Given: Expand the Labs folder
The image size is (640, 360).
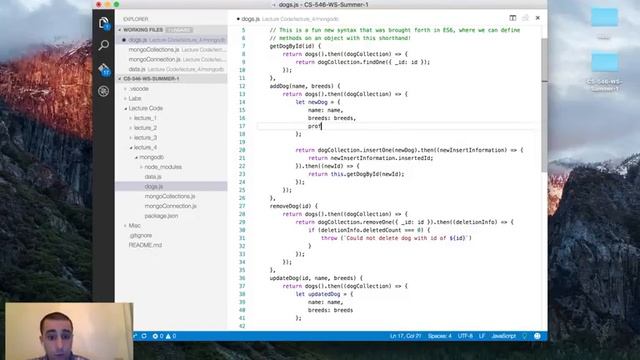Looking at the screenshot, I should click(x=134, y=98).
